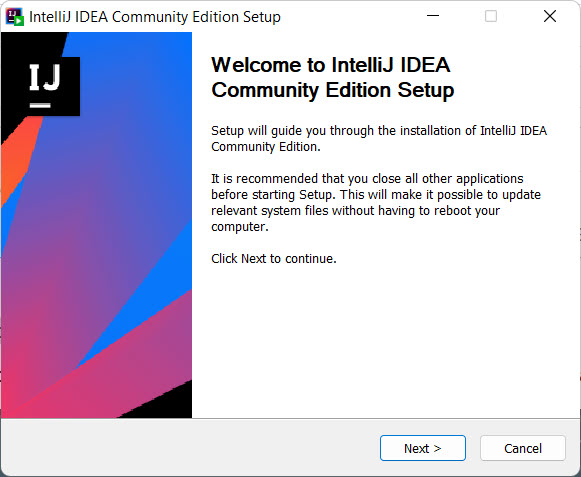The height and width of the screenshot is (477, 581).
Task: Click the white underscore beneath IJ letters
Action: tap(40, 106)
